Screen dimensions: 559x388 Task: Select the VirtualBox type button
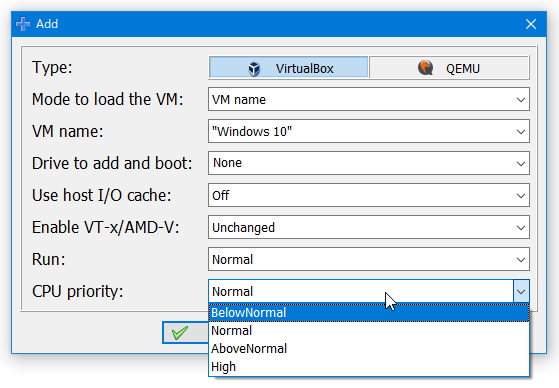(288, 67)
